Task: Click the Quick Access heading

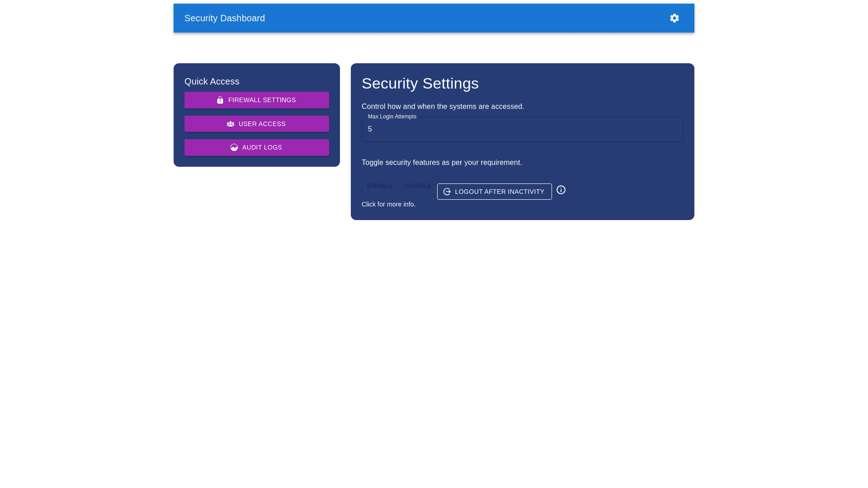Action: click(212, 81)
